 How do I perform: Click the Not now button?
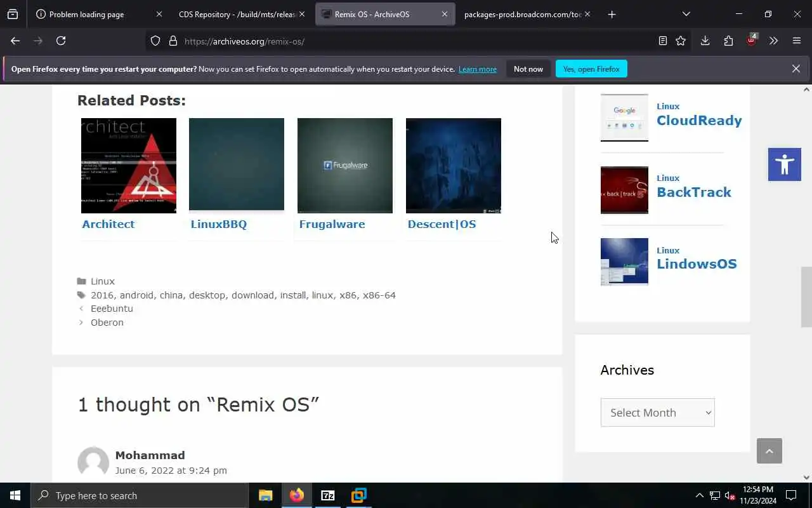pyautogui.click(x=528, y=69)
